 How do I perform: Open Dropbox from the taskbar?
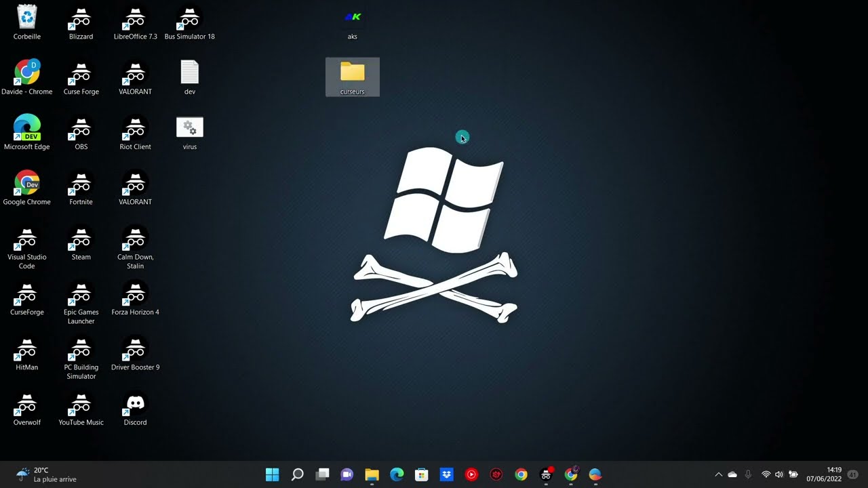click(x=446, y=474)
